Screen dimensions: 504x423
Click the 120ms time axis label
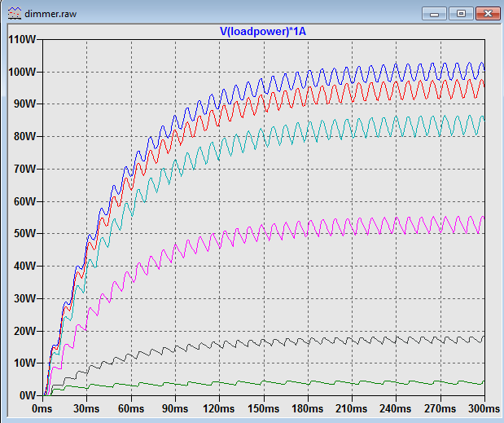(x=219, y=408)
